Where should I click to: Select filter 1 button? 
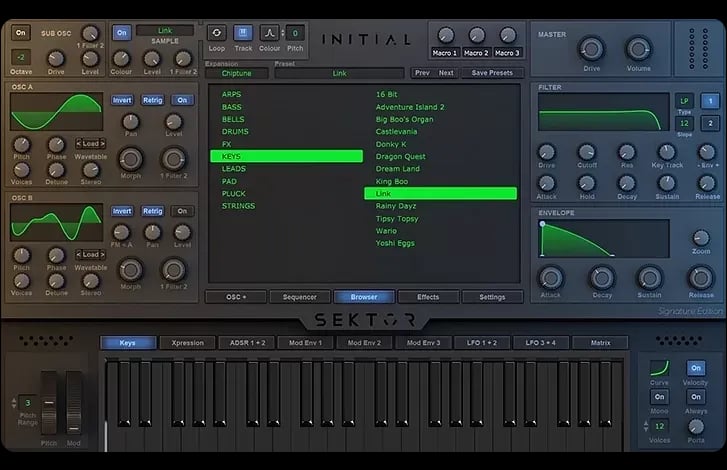coord(710,101)
